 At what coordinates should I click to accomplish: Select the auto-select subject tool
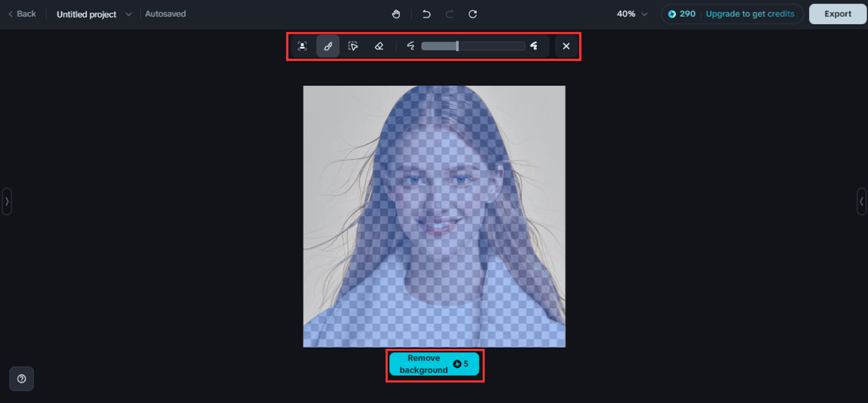302,46
